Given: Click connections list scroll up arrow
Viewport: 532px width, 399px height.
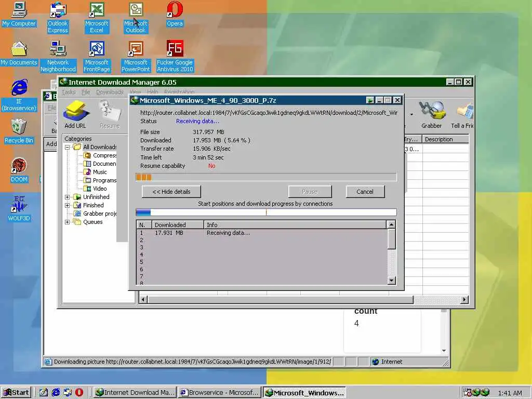Looking at the screenshot, I should pos(391,224).
